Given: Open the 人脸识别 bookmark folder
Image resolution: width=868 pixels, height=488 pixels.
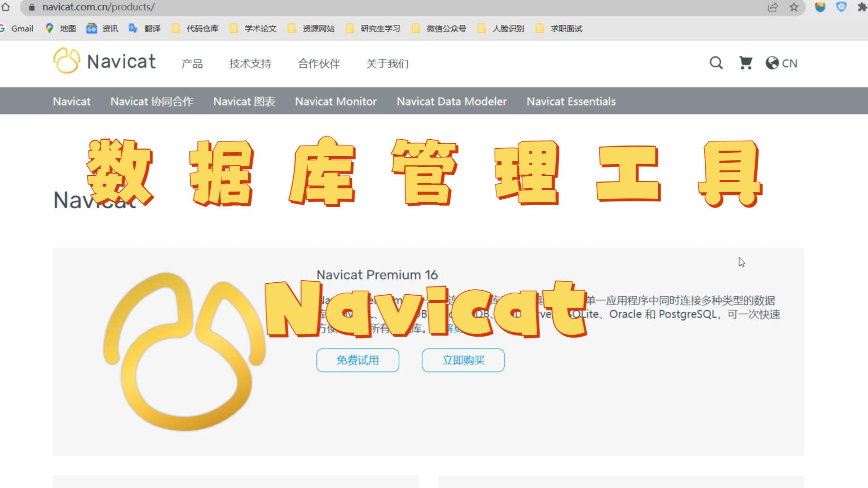Looking at the screenshot, I should [x=501, y=28].
